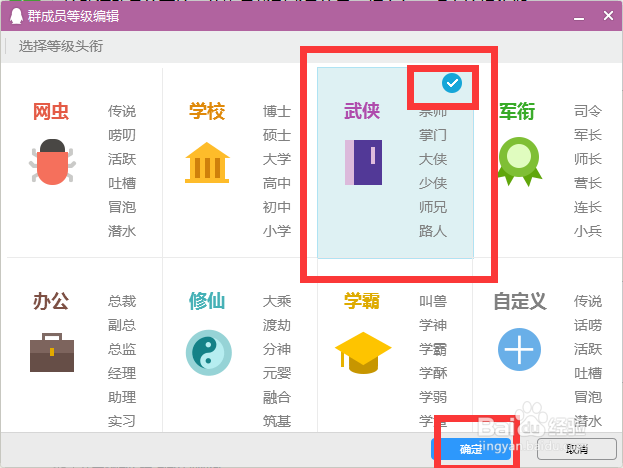This screenshot has width=623, height=468.
Task: Click 副总 level in 办公 list
Action: click(122, 325)
